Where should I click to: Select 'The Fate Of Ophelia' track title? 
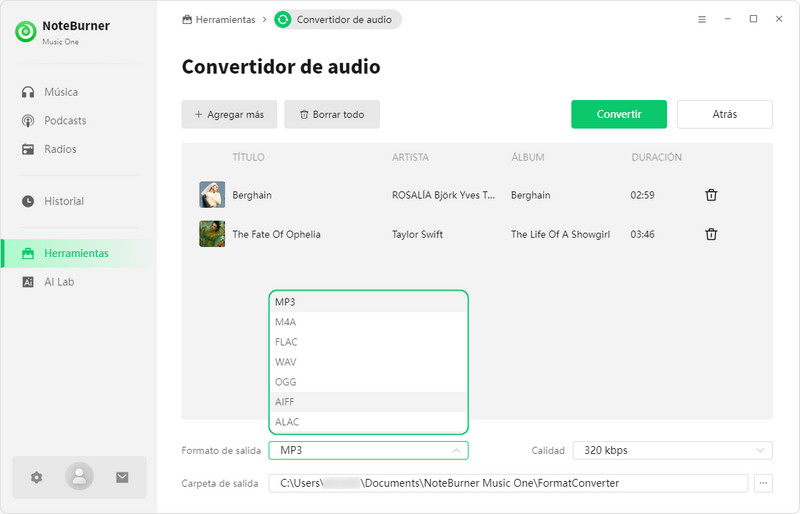[277, 234]
